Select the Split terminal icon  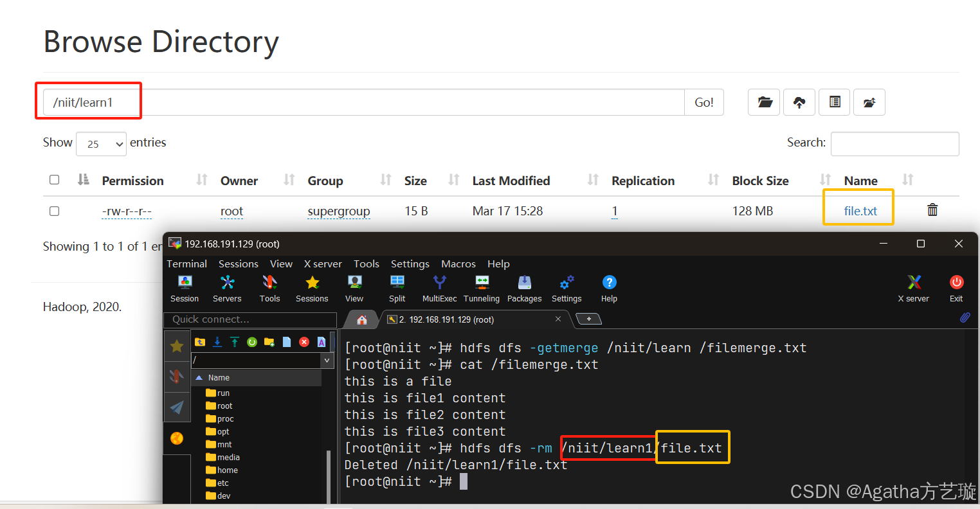397,288
